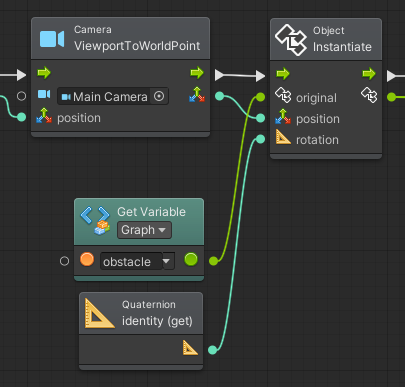Click the empty input port next to Main Camera
Viewport: 405px width, 387px height.
point(22,96)
